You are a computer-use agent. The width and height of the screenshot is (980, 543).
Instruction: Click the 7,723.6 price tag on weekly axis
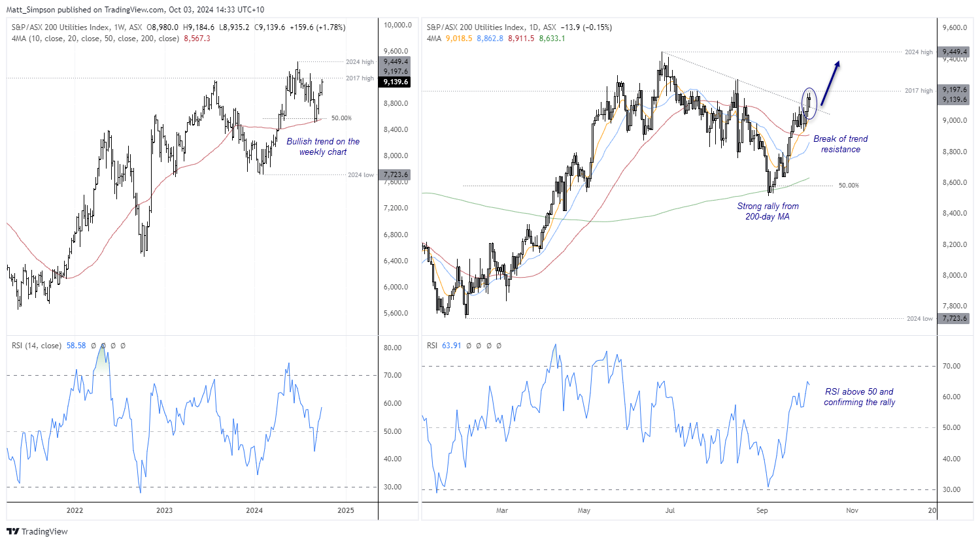(396, 175)
